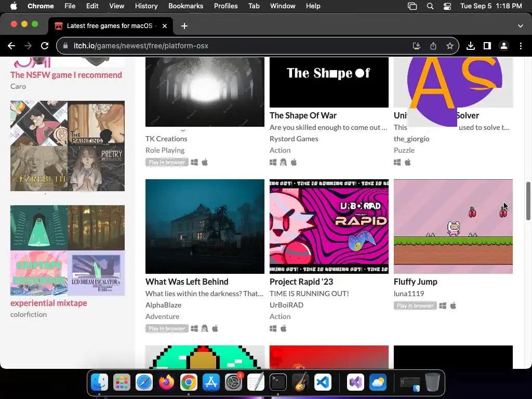Click luna1119 author name
The width and height of the screenshot is (532, 399).
pyautogui.click(x=409, y=294)
